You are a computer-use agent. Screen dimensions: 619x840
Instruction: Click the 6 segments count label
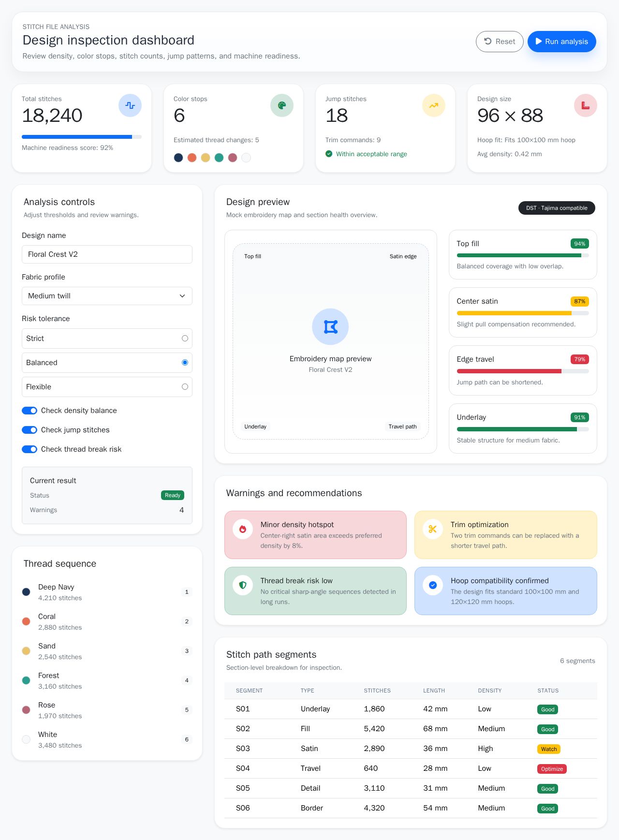[577, 661]
